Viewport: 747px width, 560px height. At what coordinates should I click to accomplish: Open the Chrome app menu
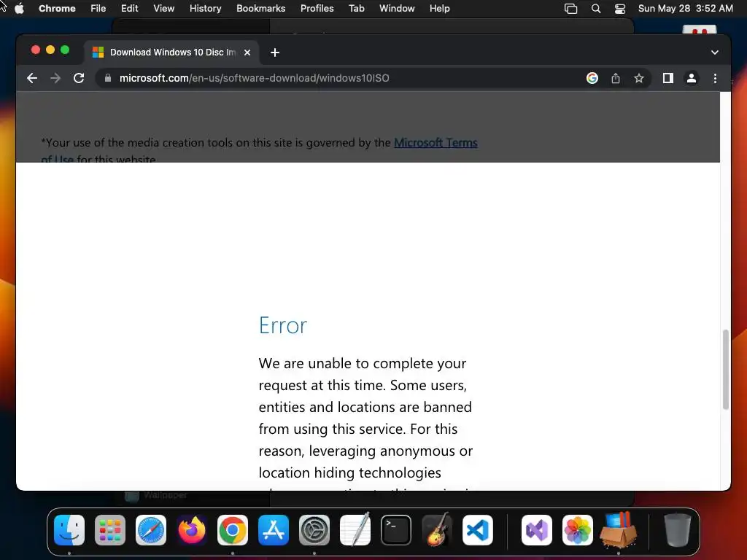click(x=57, y=8)
